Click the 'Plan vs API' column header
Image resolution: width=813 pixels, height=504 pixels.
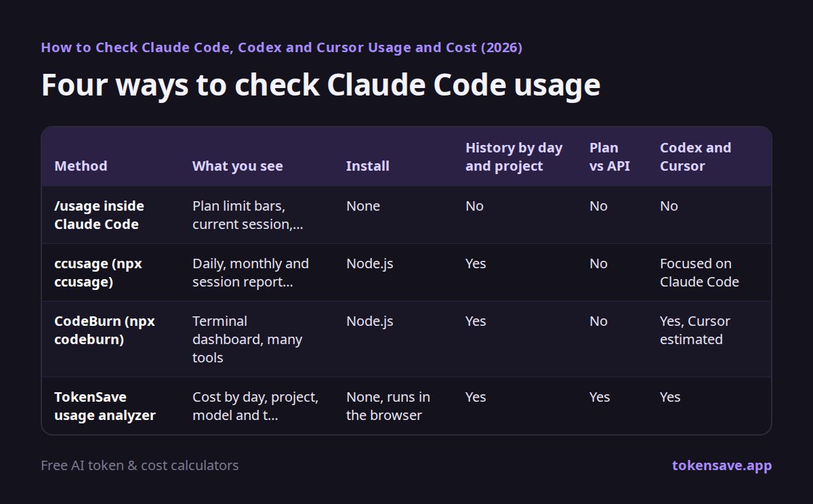coord(610,156)
